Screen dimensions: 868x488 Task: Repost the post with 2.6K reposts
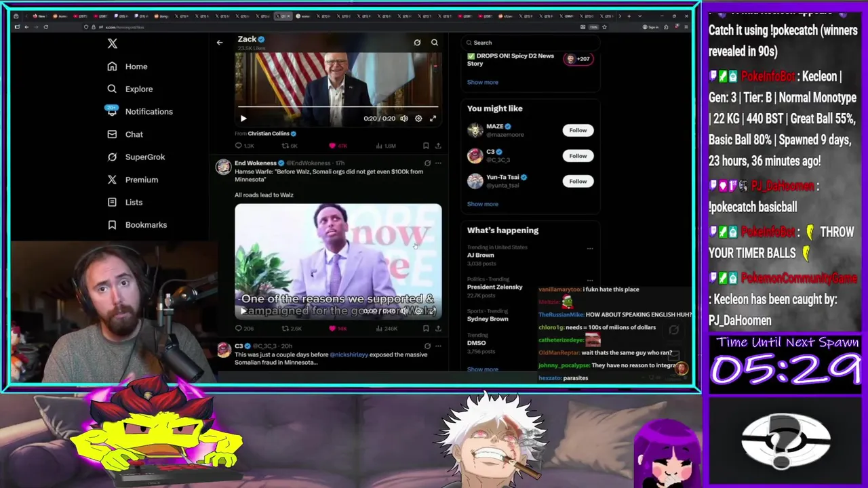coord(292,329)
